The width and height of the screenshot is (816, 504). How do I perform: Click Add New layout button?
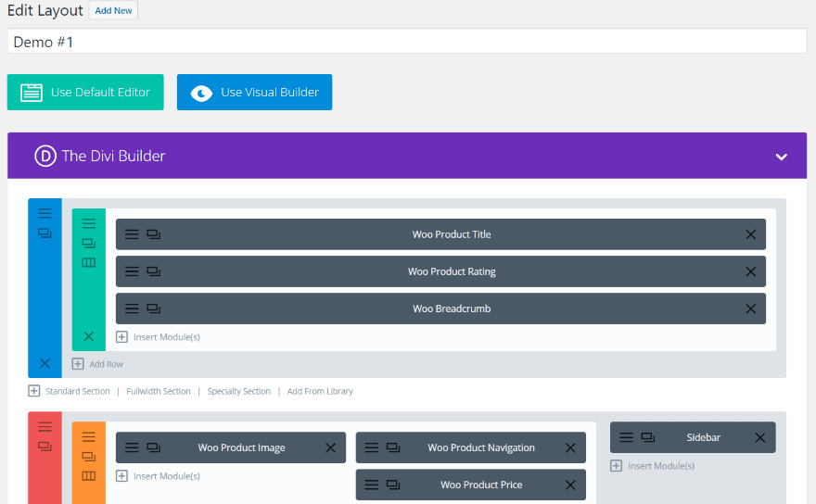(x=113, y=11)
